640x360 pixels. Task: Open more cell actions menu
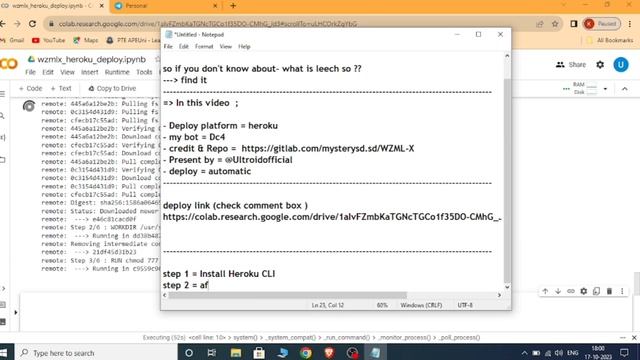622,291
